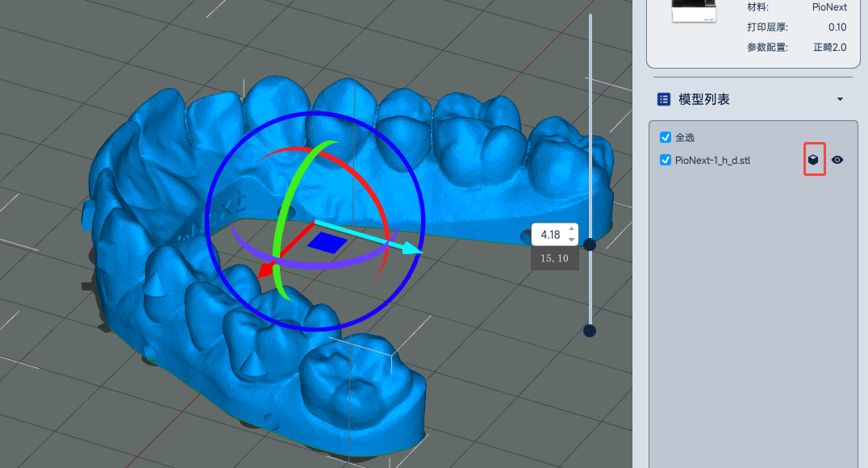The image size is (868, 468).
Task: Toggle the PioNext-1_h_d.stl checkbox
Action: [666, 160]
